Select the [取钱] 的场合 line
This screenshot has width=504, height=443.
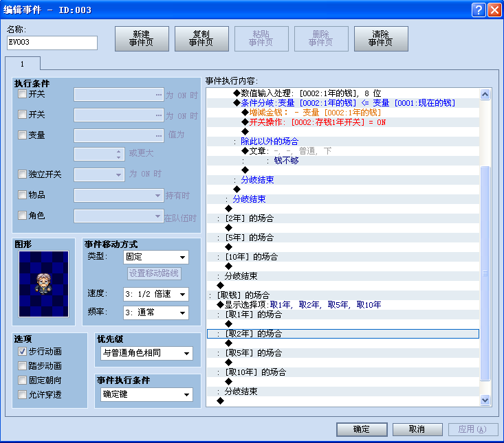[343, 295]
